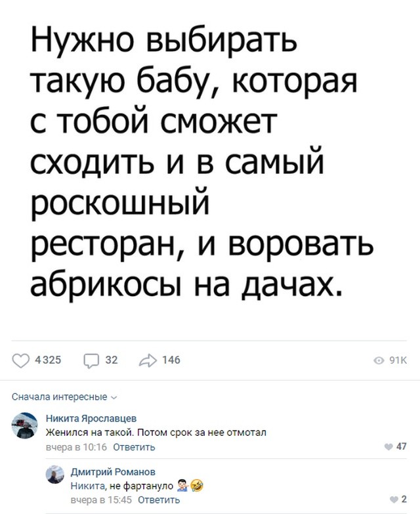
Task: Click 'Ответить' under Никита Ярославцев's comment
Action: 134,447
